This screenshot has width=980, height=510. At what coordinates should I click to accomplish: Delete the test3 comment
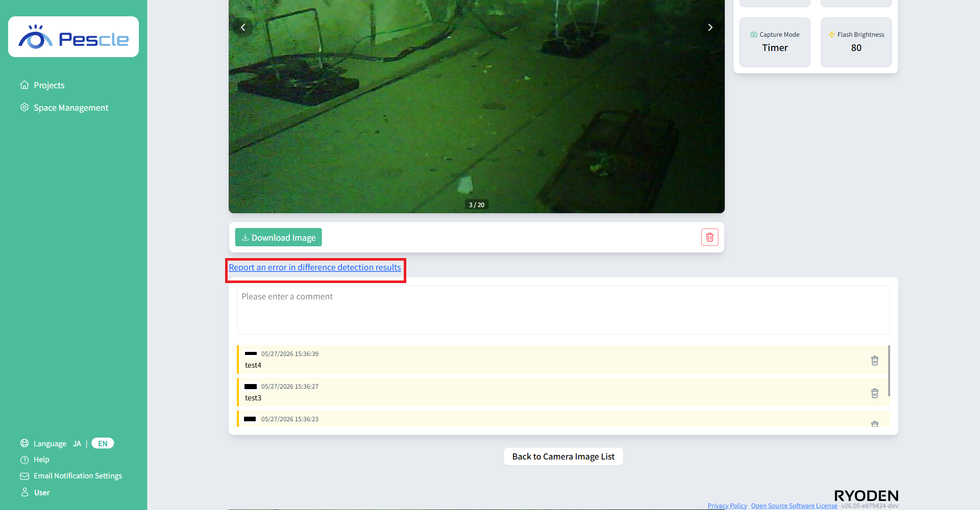874,393
